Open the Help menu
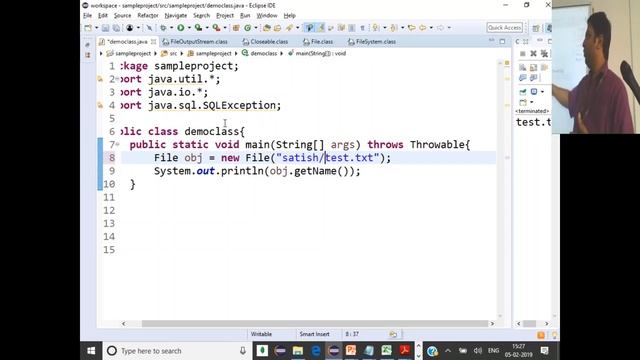 (x=289, y=16)
